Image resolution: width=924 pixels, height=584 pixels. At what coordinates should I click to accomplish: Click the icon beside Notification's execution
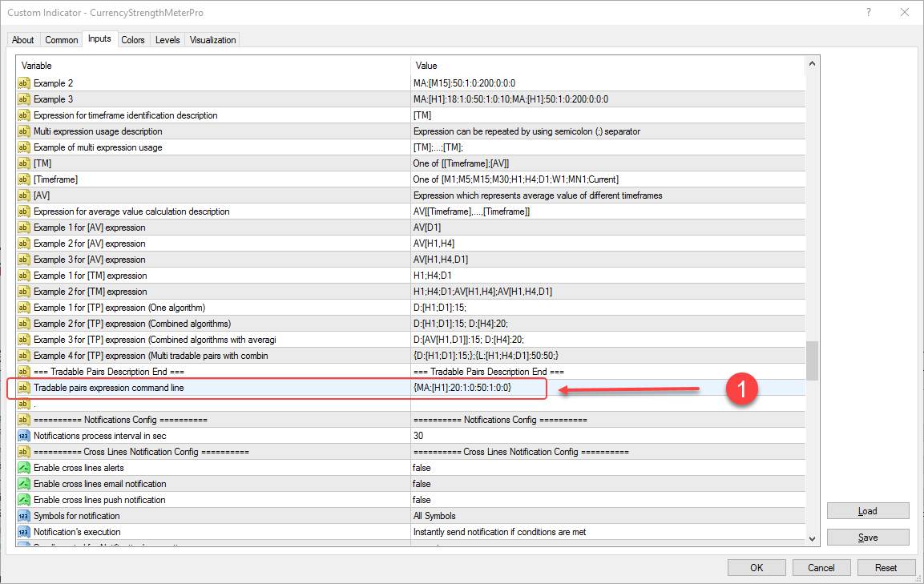pyautogui.click(x=23, y=532)
